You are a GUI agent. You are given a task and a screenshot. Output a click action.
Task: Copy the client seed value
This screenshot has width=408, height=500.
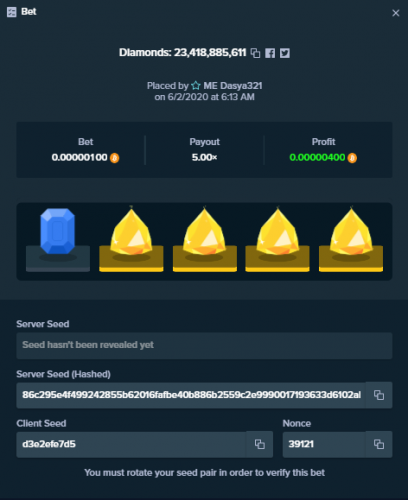coord(260,444)
